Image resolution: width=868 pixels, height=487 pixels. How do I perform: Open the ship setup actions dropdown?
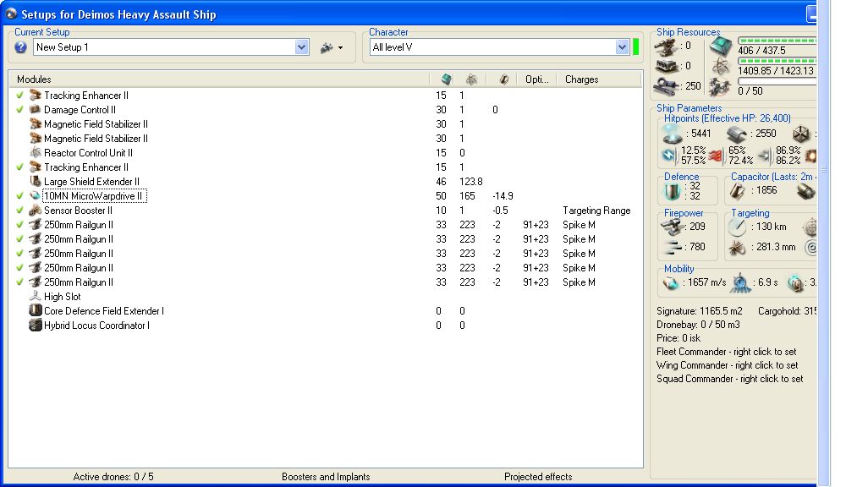tap(332, 47)
